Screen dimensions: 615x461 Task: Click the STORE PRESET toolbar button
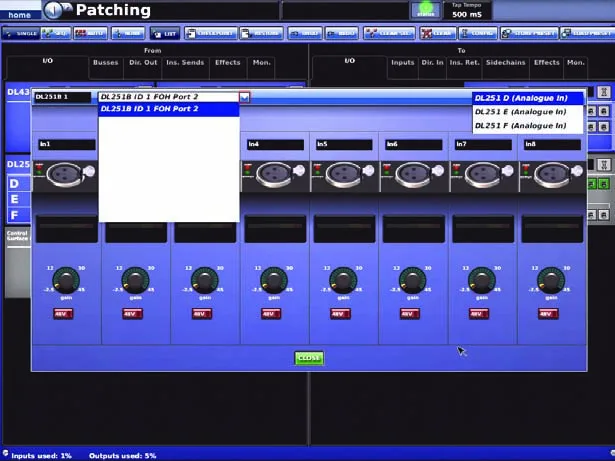(529, 33)
